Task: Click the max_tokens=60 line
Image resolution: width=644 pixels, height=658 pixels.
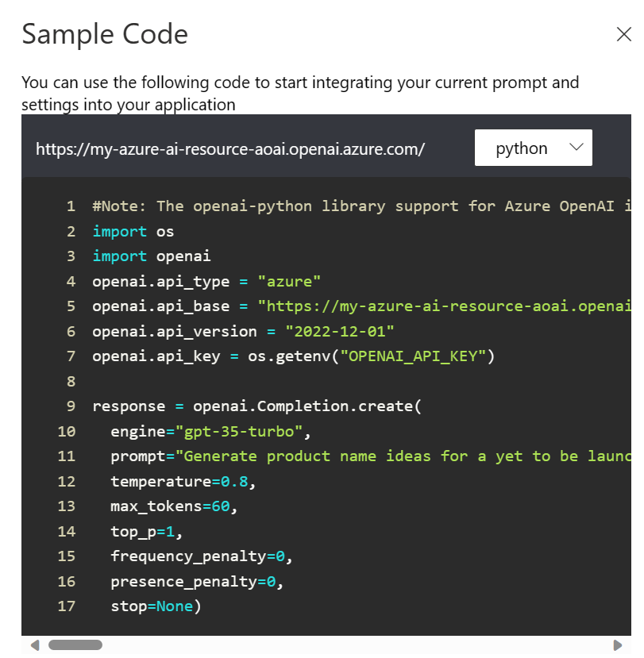Action: point(174,506)
